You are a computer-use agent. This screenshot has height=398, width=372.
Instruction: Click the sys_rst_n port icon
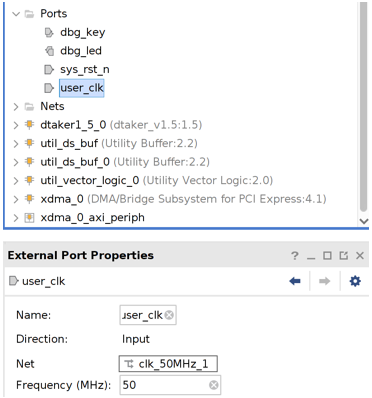[49, 70]
